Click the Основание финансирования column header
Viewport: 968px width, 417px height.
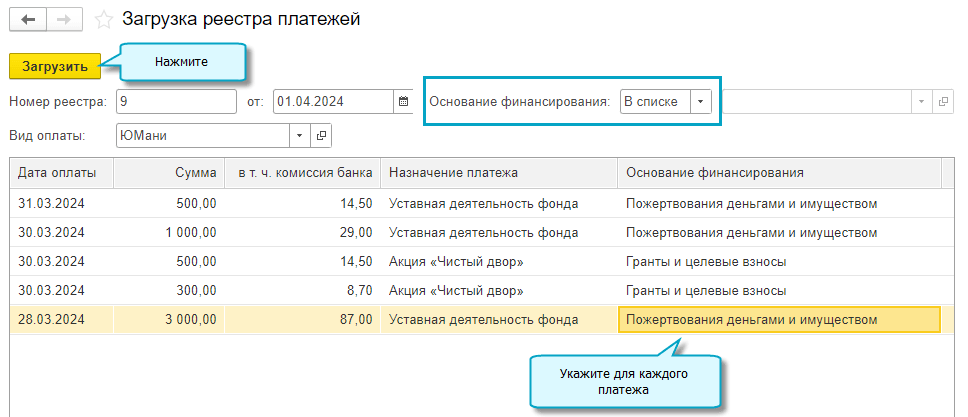click(x=778, y=173)
